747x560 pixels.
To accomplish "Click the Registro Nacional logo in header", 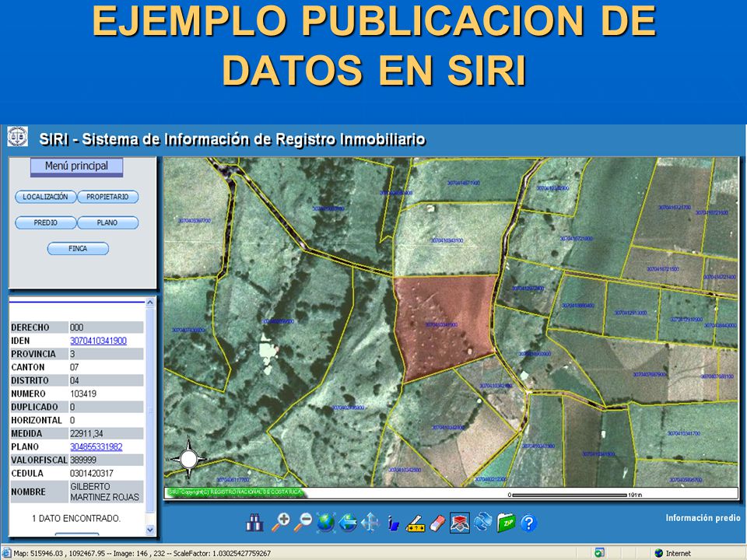I will (x=18, y=137).
